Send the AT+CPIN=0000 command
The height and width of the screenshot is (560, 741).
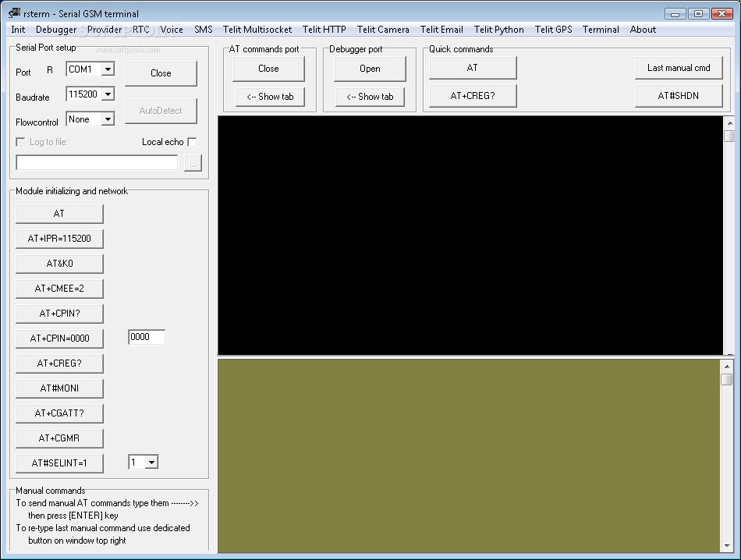(x=59, y=338)
